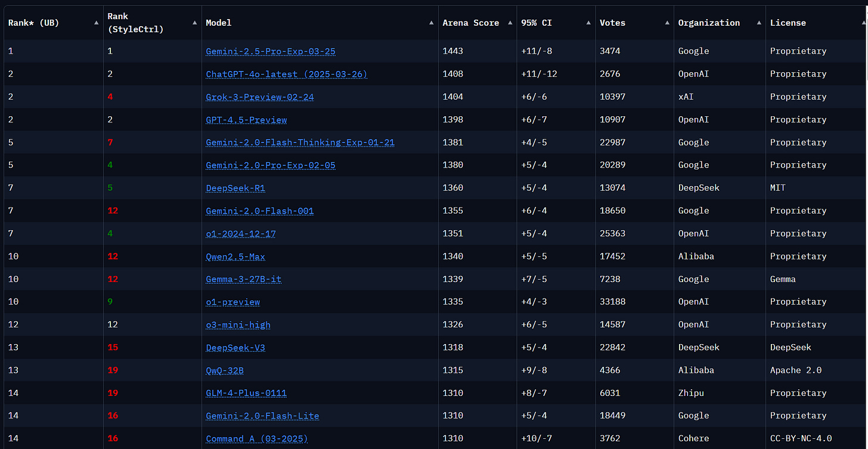Click the Organization header label

[x=709, y=23]
